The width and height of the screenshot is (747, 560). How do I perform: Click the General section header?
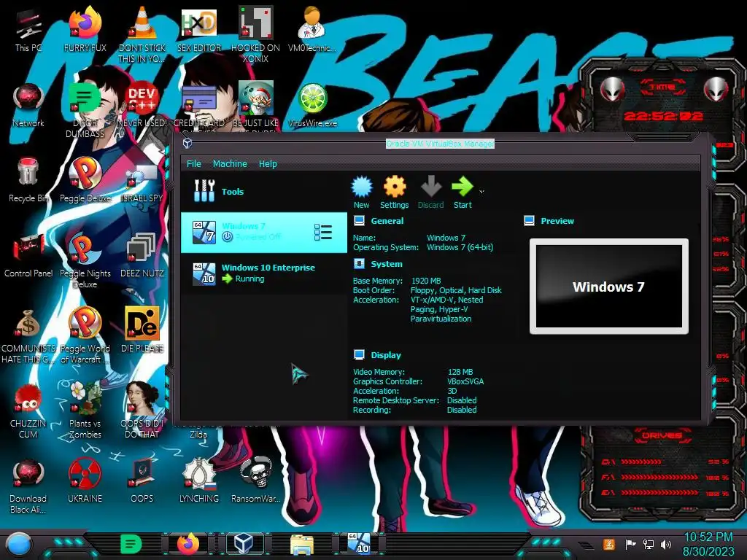point(387,221)
